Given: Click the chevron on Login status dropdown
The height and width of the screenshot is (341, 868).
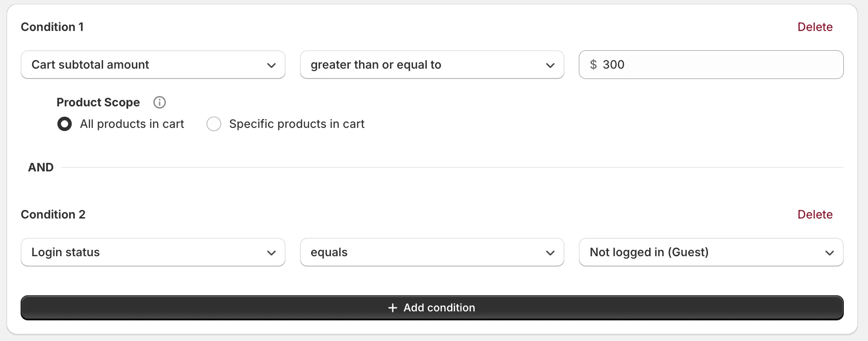Looking at the screenshot, I should (271, 253).
